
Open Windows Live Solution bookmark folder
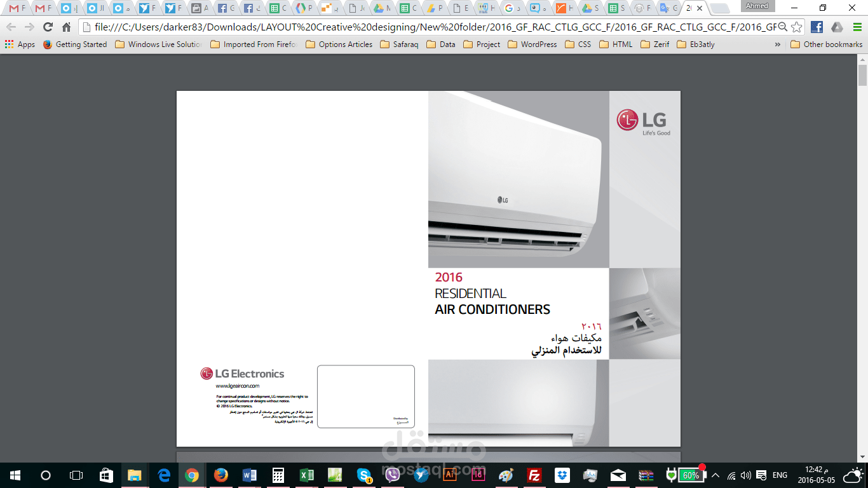(159, 44)
